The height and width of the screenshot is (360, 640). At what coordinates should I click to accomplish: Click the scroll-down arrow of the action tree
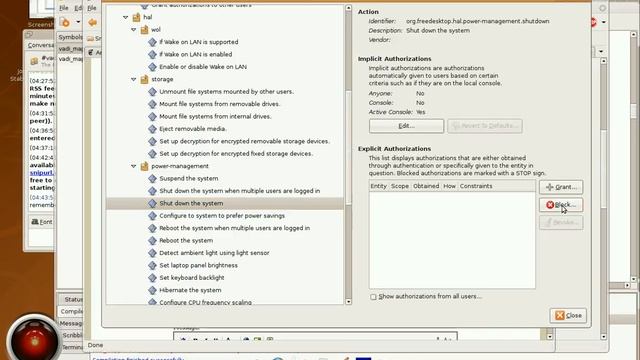coord(348,302)
